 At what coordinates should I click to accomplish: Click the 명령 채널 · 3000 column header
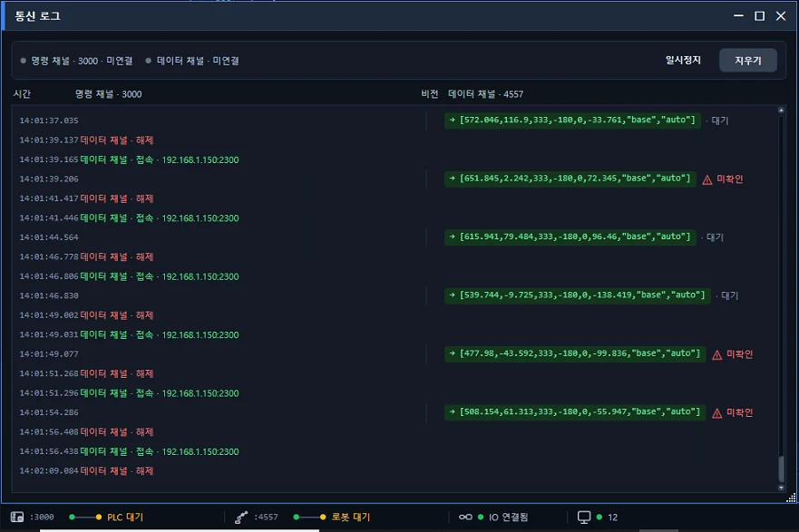click(109, 93)
